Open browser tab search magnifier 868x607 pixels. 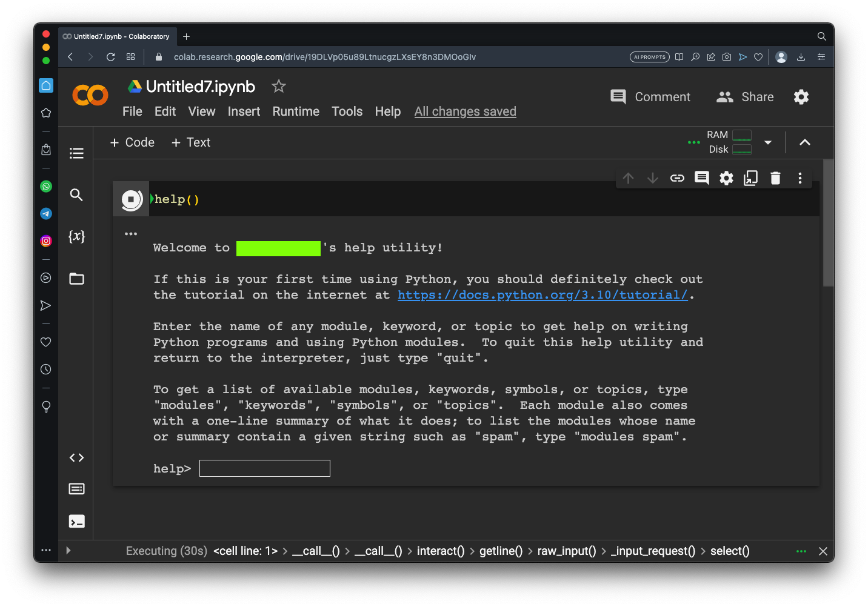pos(822,36)
